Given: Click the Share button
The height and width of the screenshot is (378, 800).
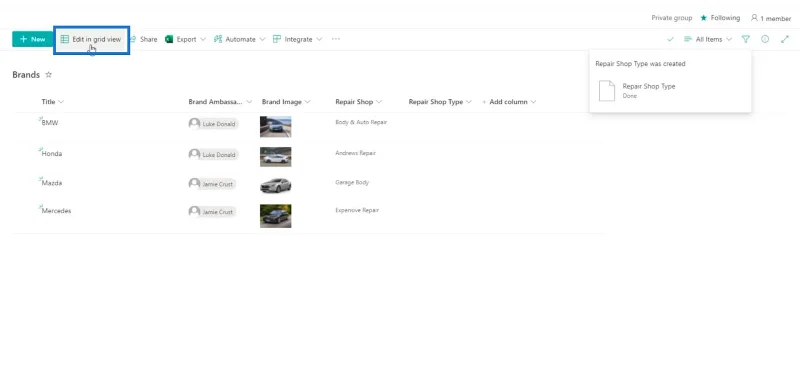Looking at the screenshot, I should point(143,39).
